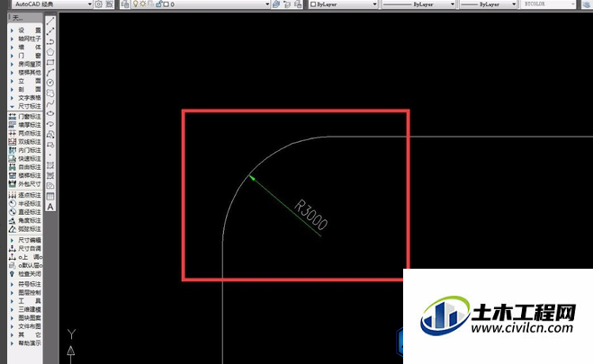Expand the 符号标注 menu group
The width and height of the screenshot is (593, 364).
(25, 284)
